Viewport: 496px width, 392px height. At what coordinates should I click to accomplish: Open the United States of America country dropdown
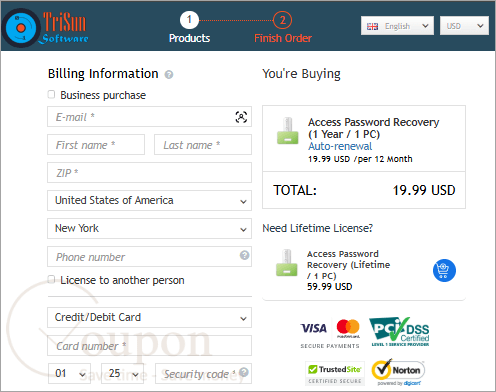point(149,200)
